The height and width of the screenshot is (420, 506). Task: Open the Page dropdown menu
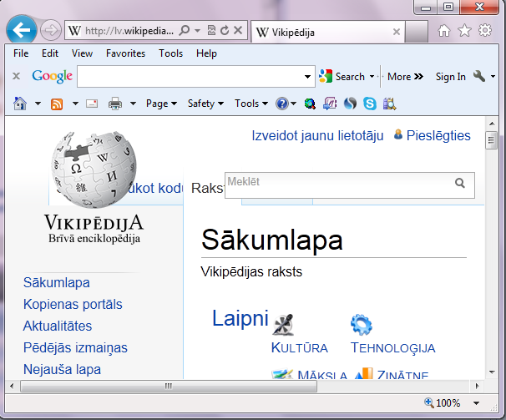tap(161, 104)
